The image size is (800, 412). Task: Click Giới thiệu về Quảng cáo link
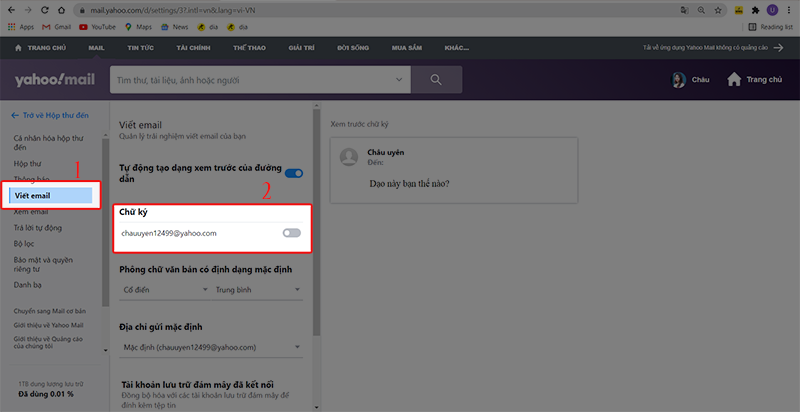[48, 342]
